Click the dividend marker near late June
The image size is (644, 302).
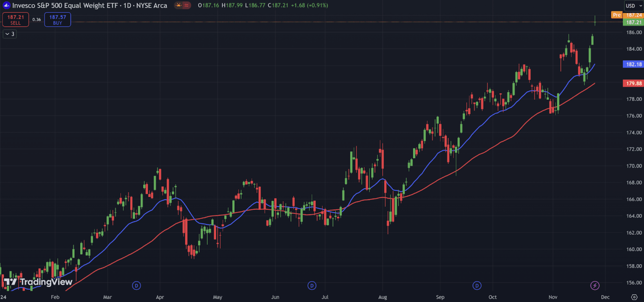coord(311,286)
